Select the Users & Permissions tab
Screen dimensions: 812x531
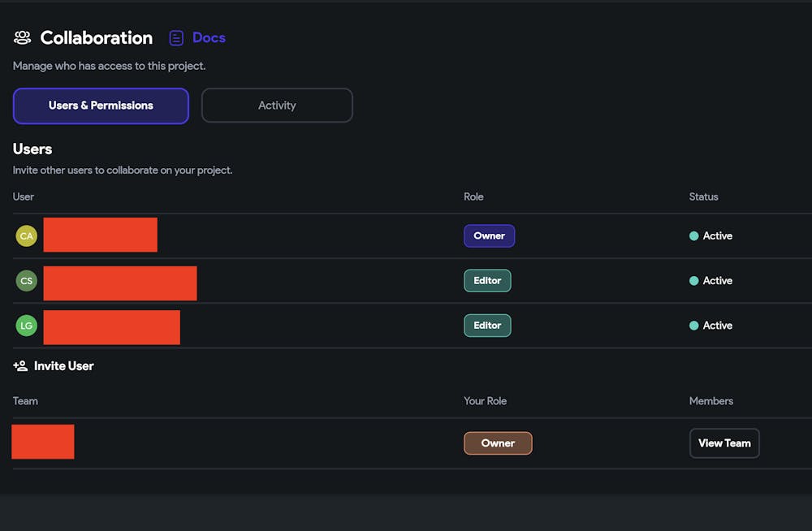click(x=101, y=106)
